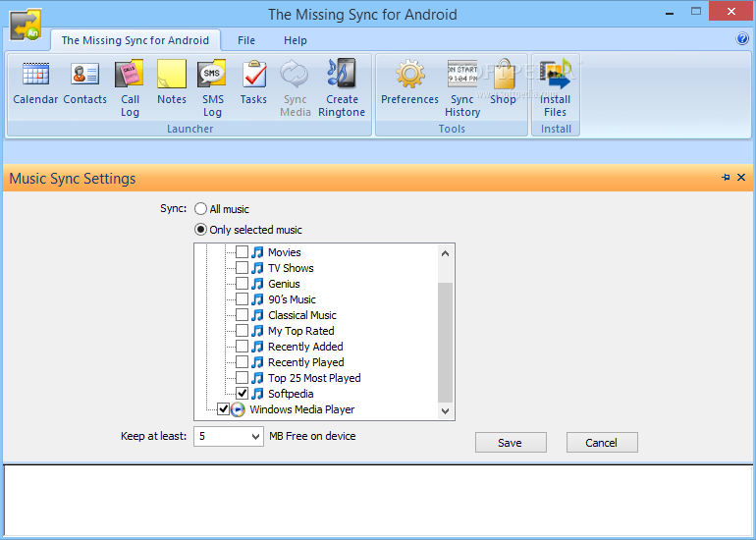
Task: Enable the 90's Music playlist checkbox
Action: point(243,298)
